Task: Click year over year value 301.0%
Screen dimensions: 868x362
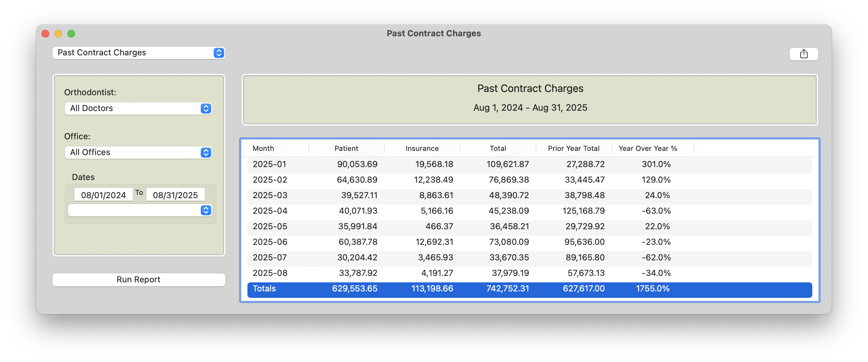Action: coord(656,164)
